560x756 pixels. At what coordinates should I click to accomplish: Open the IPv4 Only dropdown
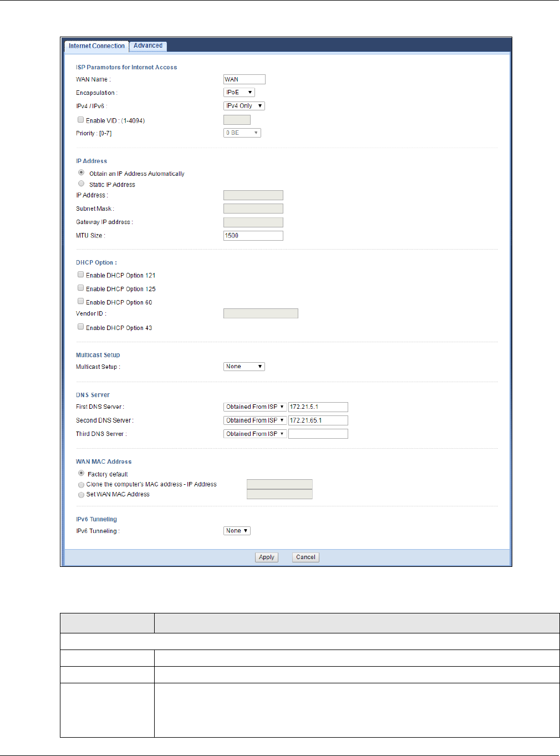click(244, 106)
